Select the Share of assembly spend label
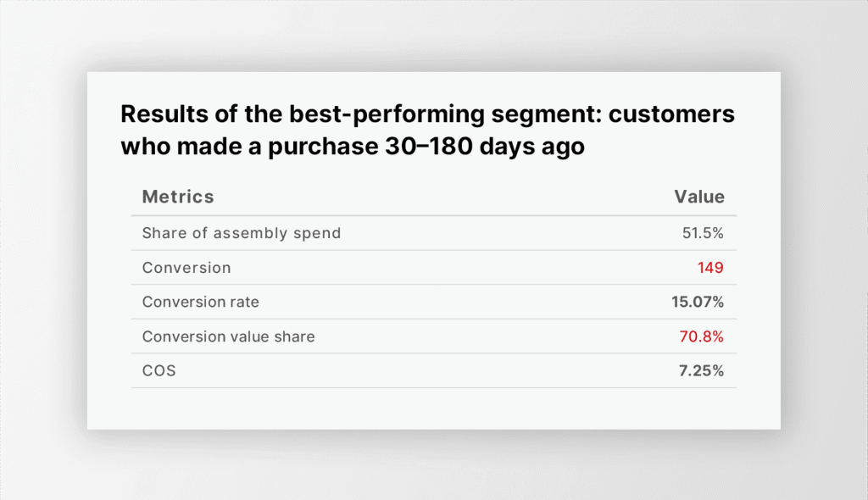The width and height of the screenshot is (868, 500). 242,233
